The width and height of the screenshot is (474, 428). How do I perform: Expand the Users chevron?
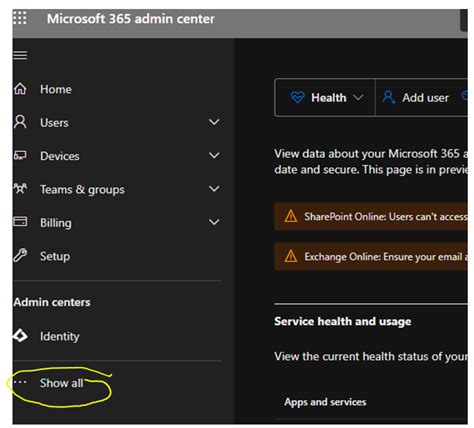[214, 122]
